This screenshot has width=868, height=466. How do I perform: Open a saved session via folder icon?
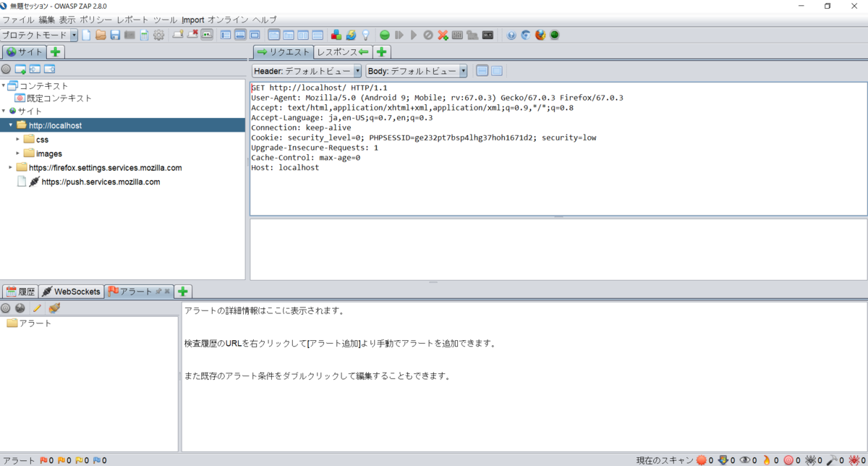tap(101, 35)
